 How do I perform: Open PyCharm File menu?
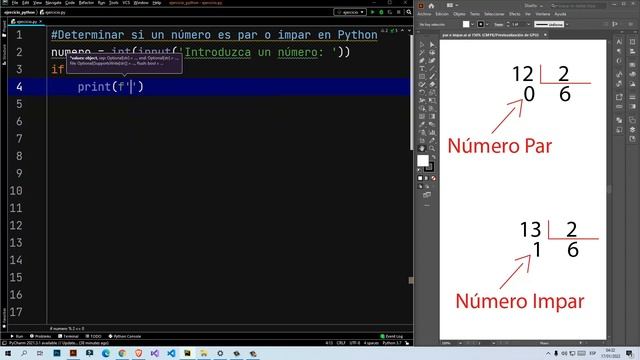click(15, 3)
